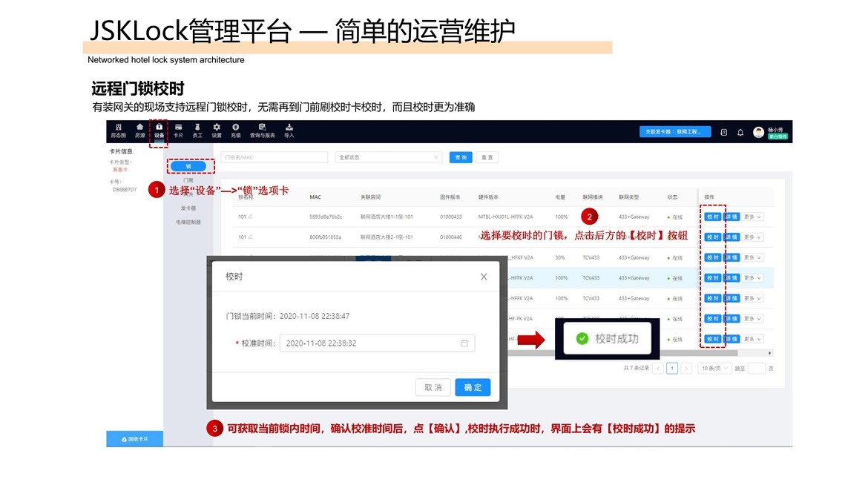Click the 门锁名/MAC search input field
Screen dimensions: 868x488
pos(274,157)
